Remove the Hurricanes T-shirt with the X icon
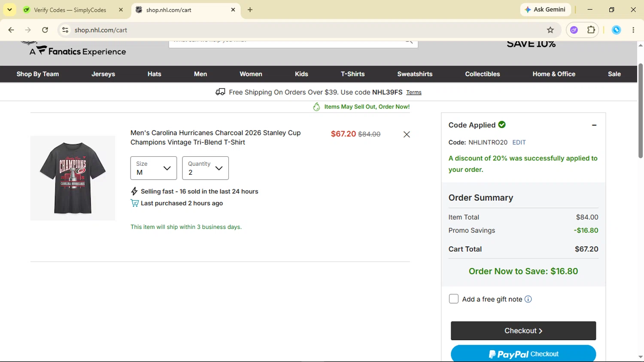Image resolution: width=644 pixels, height=362 pixels. [x=407, y=134]
